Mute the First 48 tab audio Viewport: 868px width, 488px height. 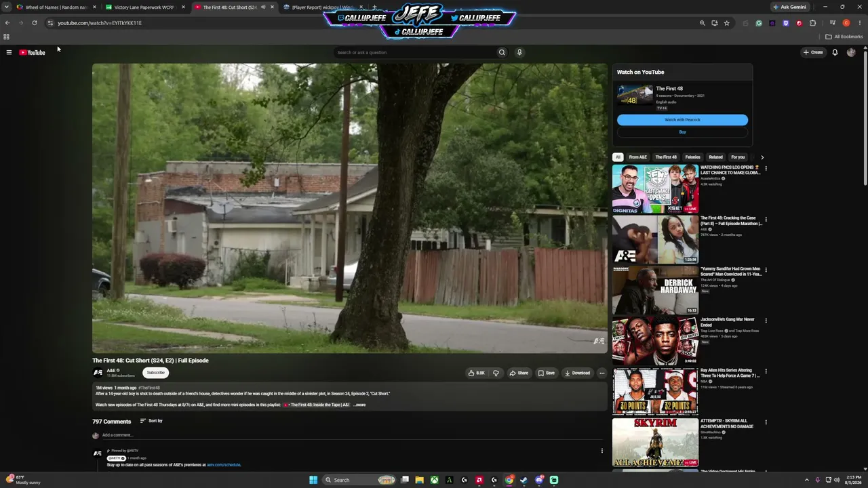[263, 7]
